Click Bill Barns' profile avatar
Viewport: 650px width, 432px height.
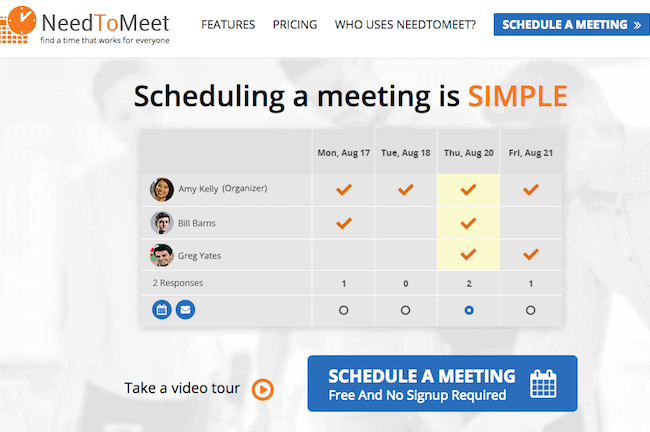[162, 222]
